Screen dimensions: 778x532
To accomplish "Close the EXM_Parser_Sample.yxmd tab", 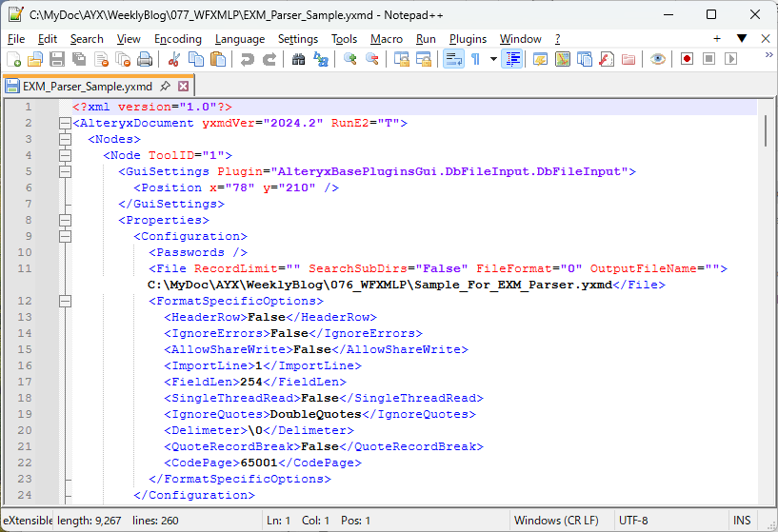I will coord(184,86).
